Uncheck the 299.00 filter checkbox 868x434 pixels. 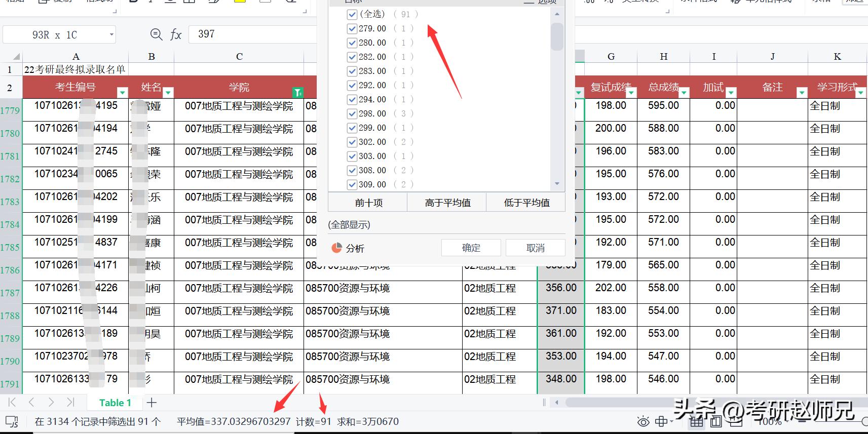pyautogui.click(x=352, y=128)
